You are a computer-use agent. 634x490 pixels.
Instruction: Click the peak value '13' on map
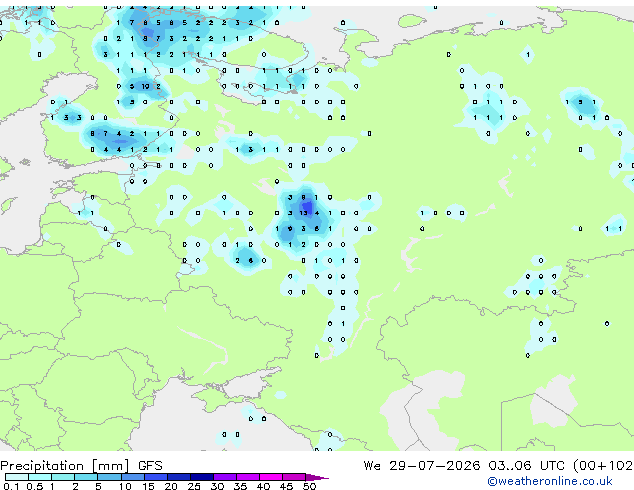tap(303, 213)
